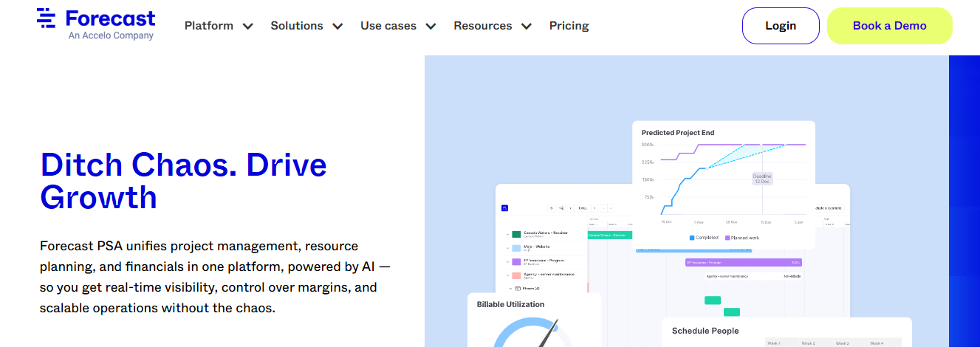The width and height of the screenshot is (980, 347).
Task: Click the 'Schedule People' card title
Action: [705, 331]
